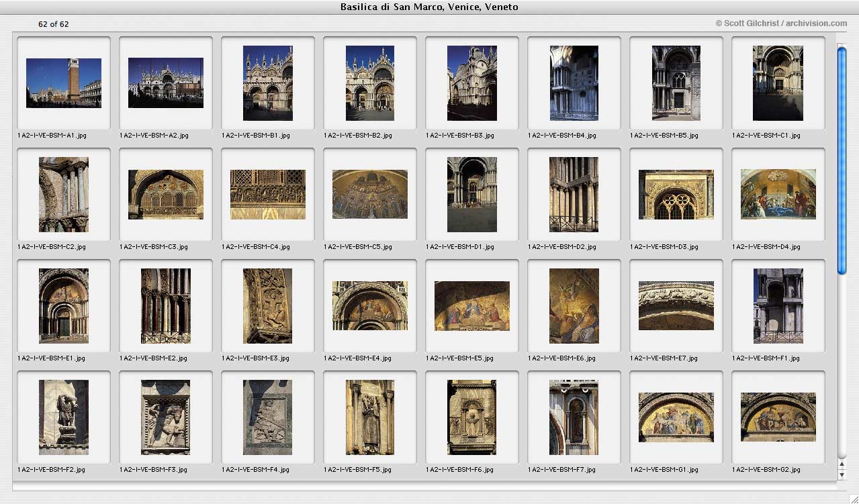The width and height of the screenshot is (859, 504).
Task: Open thumbnail image 1A2-I-VE-BSM-B4.jpg
Action: (574, 83)
